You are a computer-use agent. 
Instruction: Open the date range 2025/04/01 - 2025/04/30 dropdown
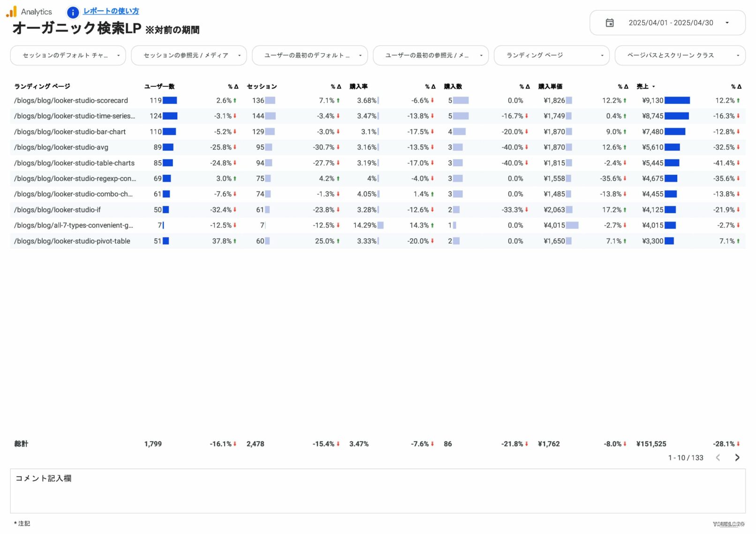pyautogui.click(x=670, y=23)
